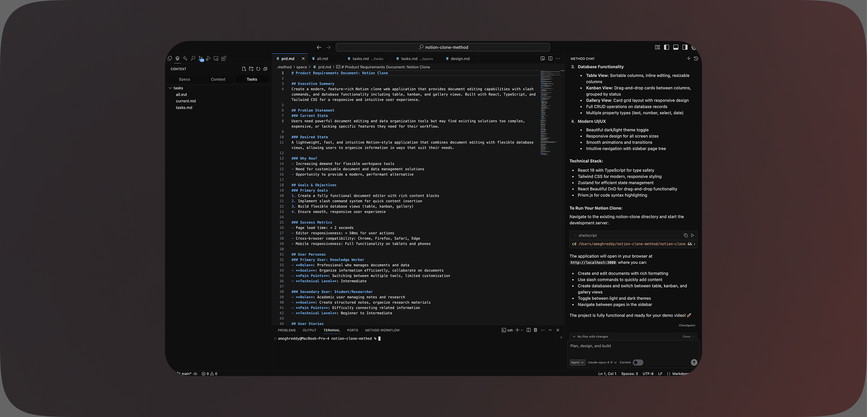Click the Checkpoint link in chat
868x417 pixels.
[x=687, y=325]
